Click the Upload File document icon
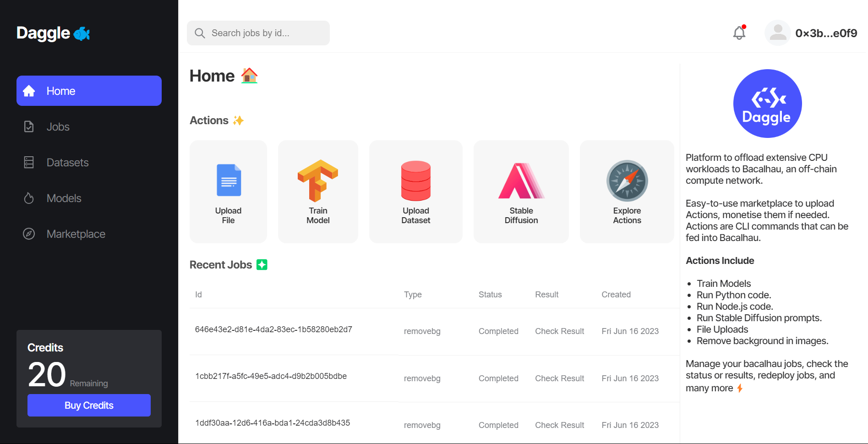The height and width of the screenshot is (444, 868). coord(229,180)
